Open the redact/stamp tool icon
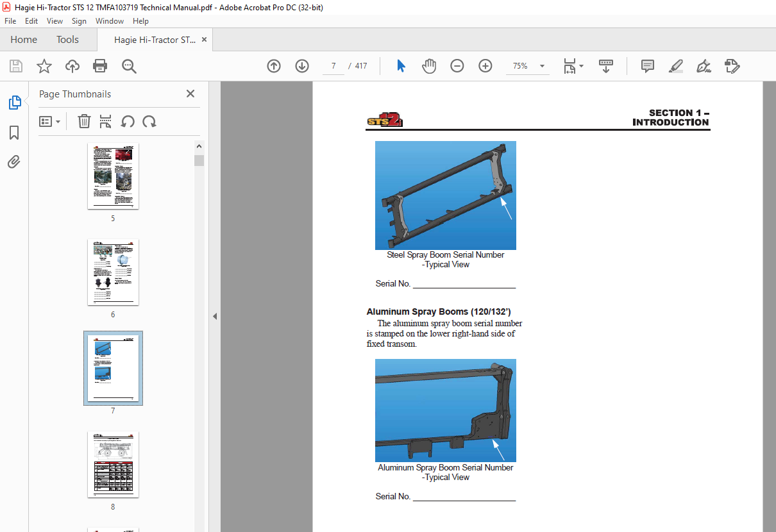 732,66
